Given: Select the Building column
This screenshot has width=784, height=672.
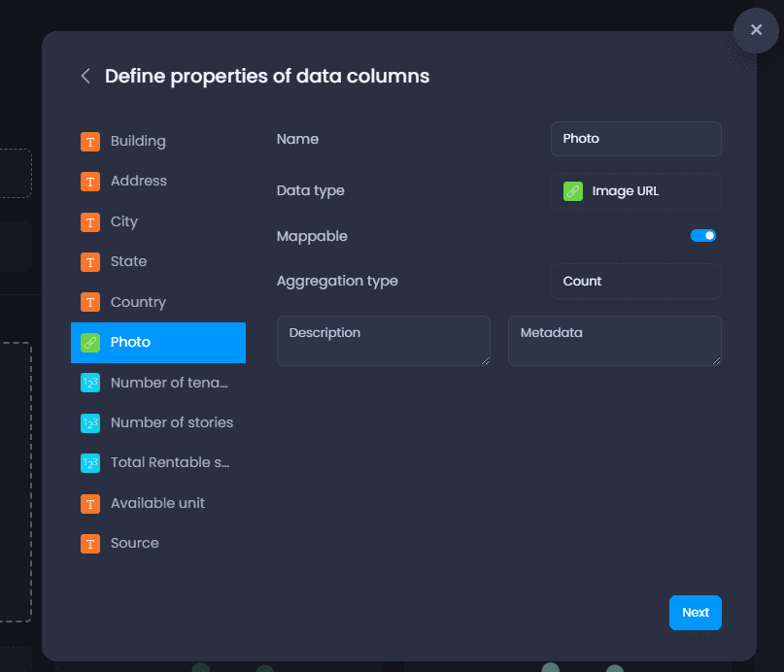Looking at the screenshot, I should [x=158, y=142].
